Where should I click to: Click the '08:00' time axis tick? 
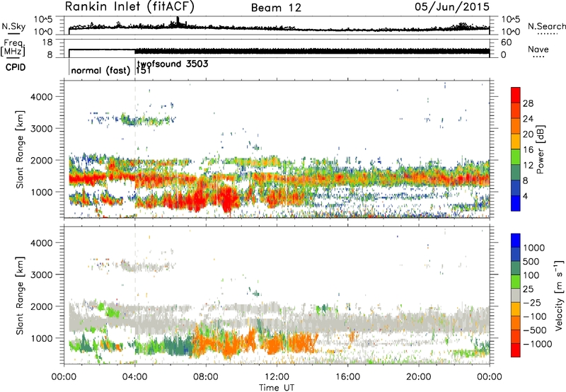[x=206, y=377]
